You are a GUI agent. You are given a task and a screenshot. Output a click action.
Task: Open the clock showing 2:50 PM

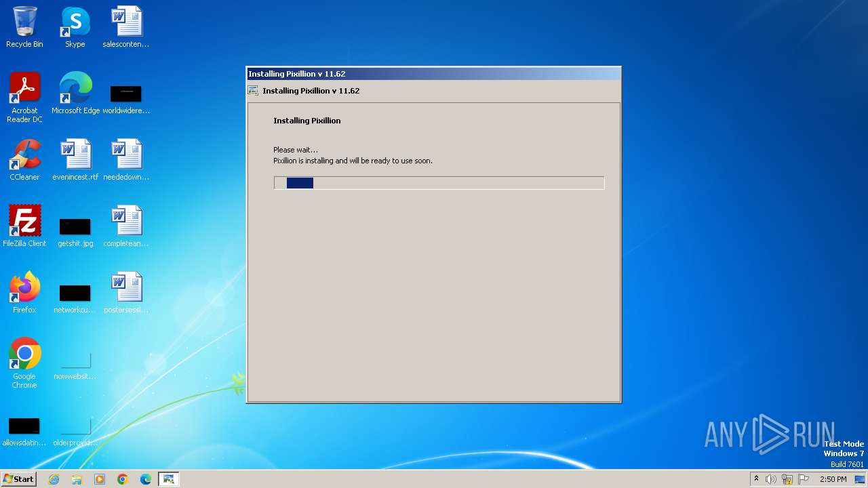(x=833, y=479)
